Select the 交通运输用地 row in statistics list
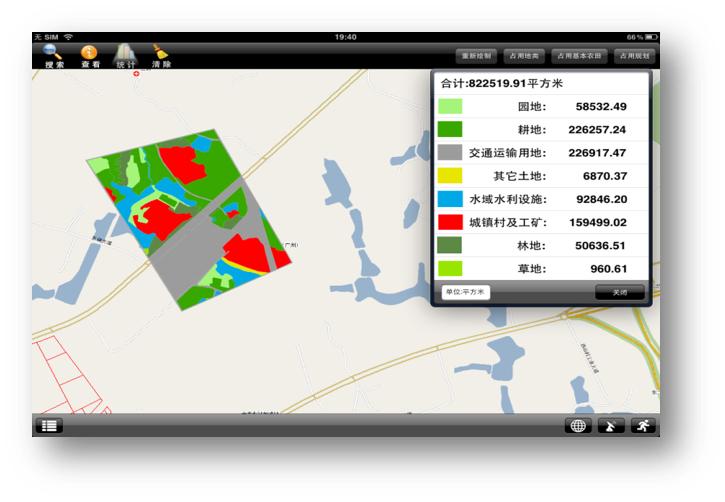 [542, 153]
